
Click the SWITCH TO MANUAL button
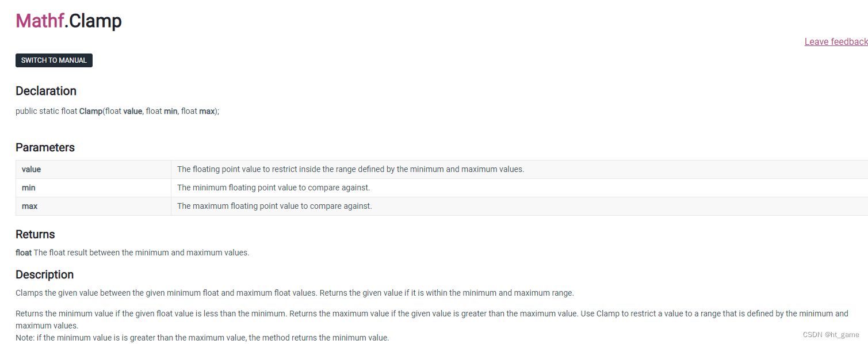coord(54,60)
